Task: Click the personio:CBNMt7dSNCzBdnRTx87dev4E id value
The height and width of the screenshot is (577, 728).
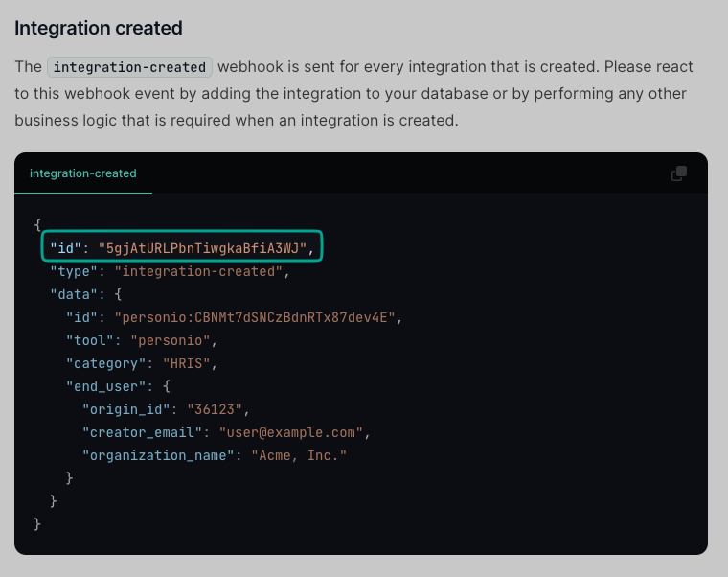Action: coord(254,317)
